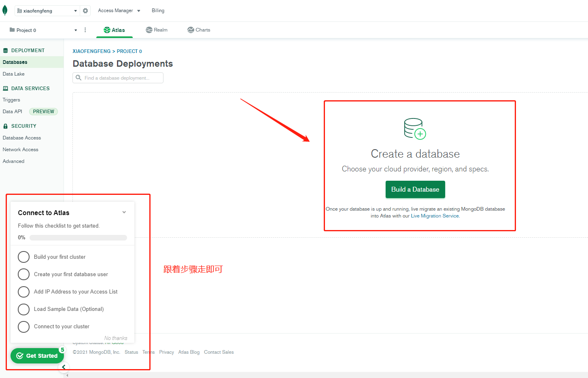The height and width of the screenshot is (378, 588).
Task: Click the Deployment section database icon
Action: pos(5,51)
